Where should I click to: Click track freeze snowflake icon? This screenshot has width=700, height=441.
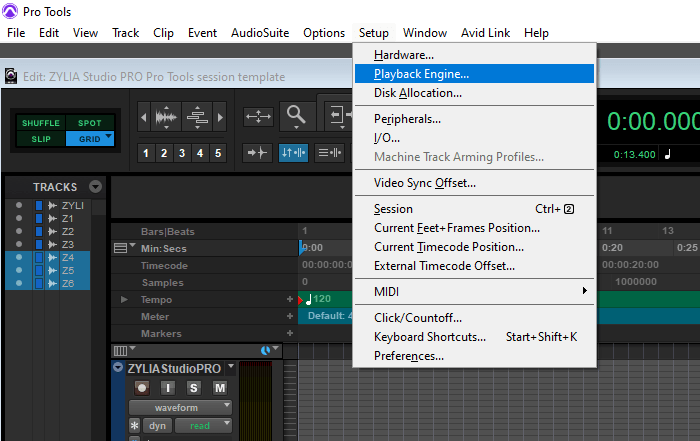(x=134, y=425)
